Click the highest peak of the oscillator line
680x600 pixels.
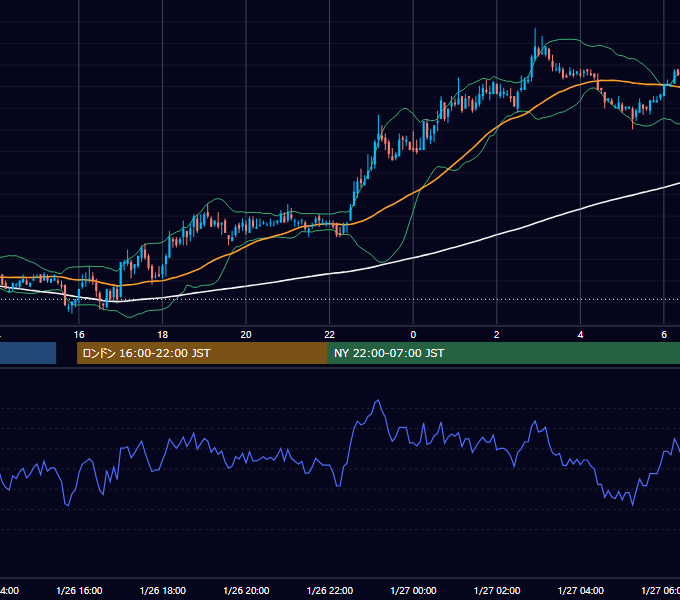coord(378,400)
